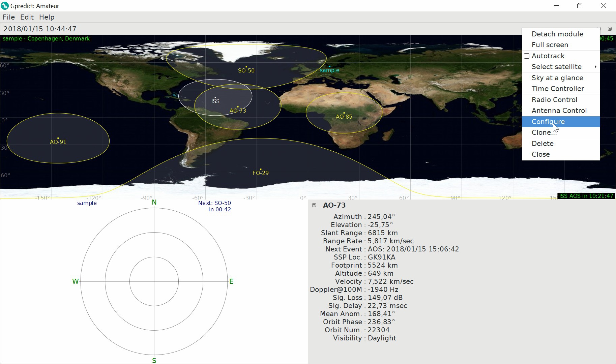The image size is (616, 364).
Task: Click the Doppler@100M value -1940 Hz
Action: click(383, 290)
